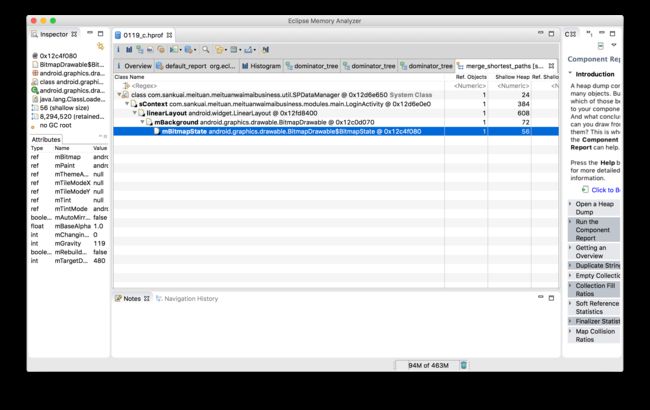Image resolution: width=650 pixels, height=410 pixels.
Task: Maximize the Notes panel
Action: click(x=551, y=298)
